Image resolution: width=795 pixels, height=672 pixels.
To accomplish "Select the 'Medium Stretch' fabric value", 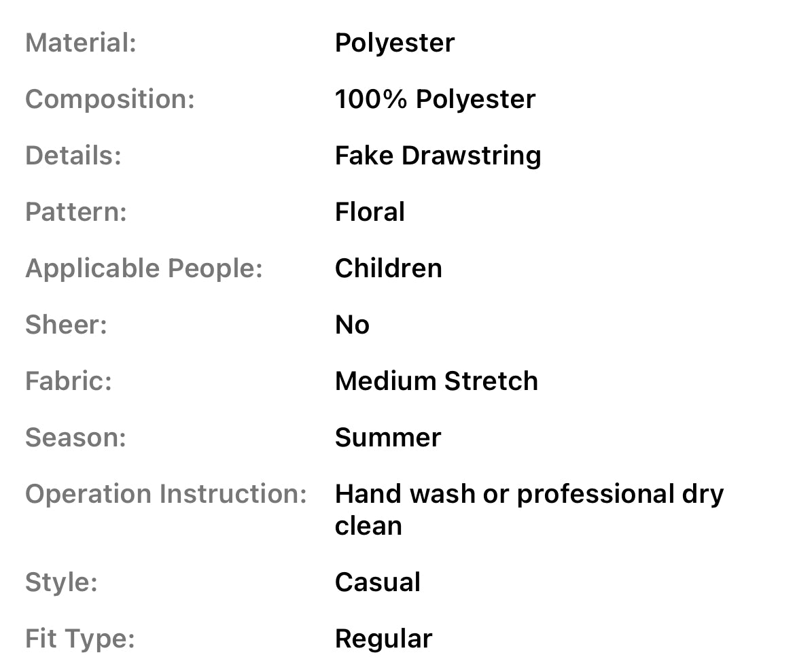I will [x=436, y=381].
